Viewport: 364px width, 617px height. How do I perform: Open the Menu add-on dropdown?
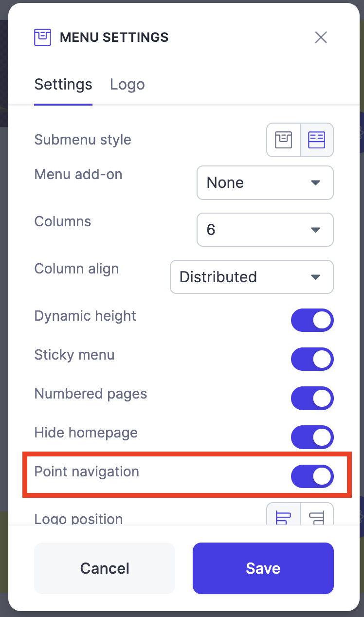tap(265, 183)
